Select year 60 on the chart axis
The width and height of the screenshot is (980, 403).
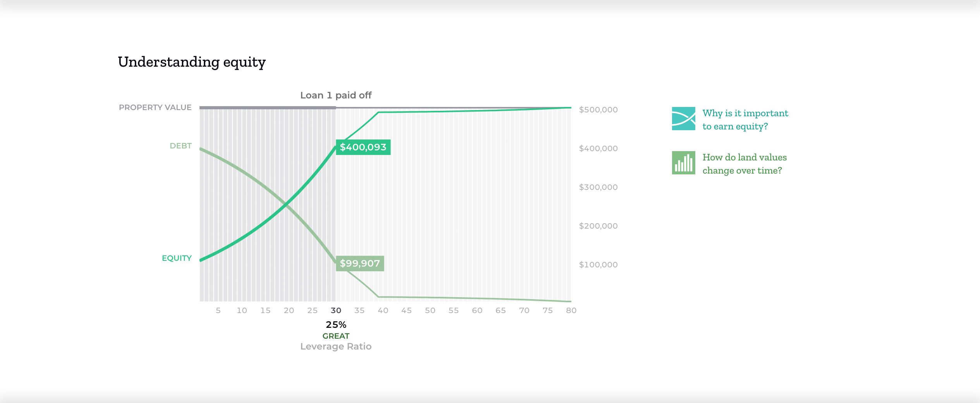(477, 310)
